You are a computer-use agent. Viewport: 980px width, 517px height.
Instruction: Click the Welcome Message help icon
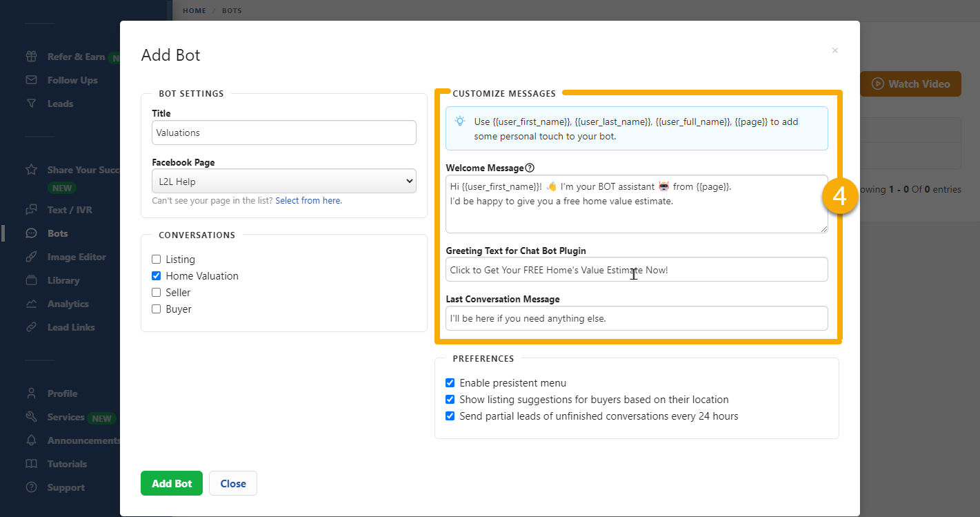click(530, 168)
